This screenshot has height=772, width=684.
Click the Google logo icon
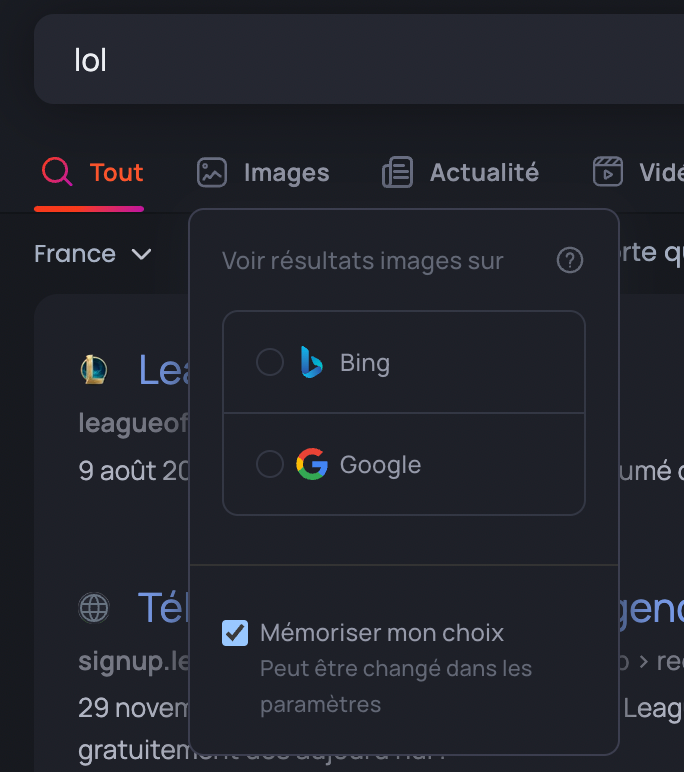312,464
